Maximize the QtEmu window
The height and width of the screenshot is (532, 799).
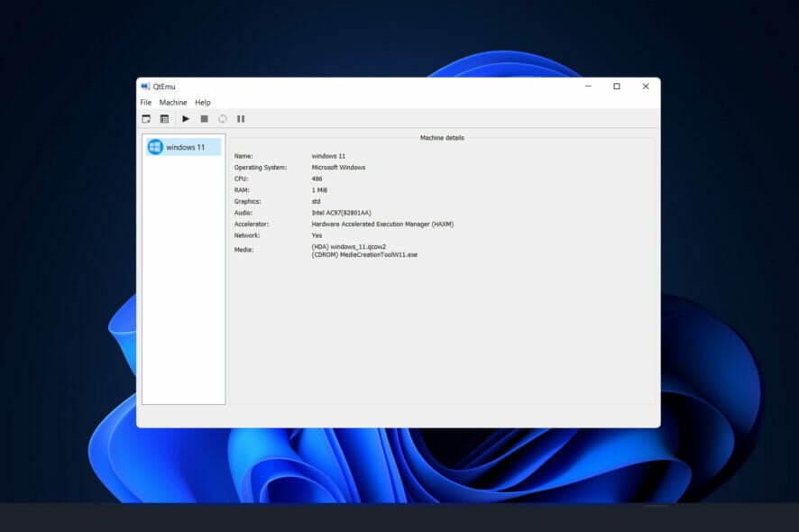(617, 86)
